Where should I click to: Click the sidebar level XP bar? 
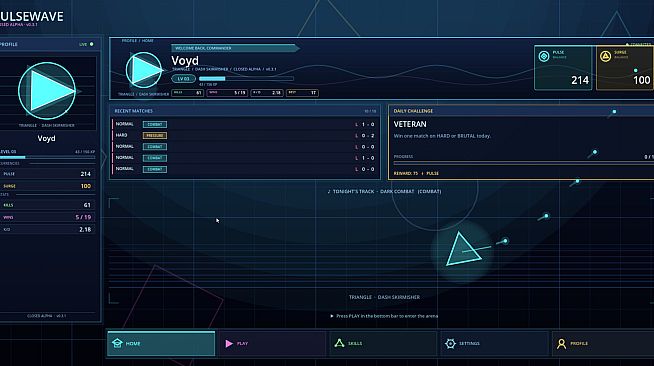tap(48, 157)
